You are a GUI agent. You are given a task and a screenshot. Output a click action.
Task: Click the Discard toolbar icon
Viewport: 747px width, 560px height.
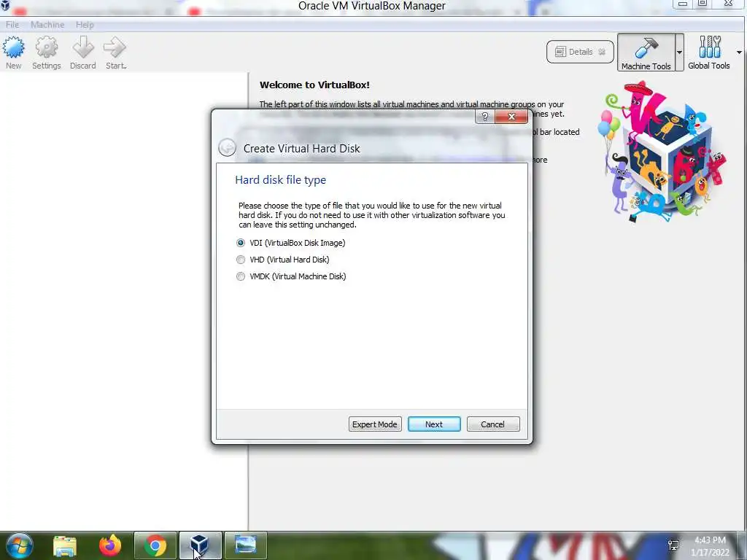pos(83,52)
